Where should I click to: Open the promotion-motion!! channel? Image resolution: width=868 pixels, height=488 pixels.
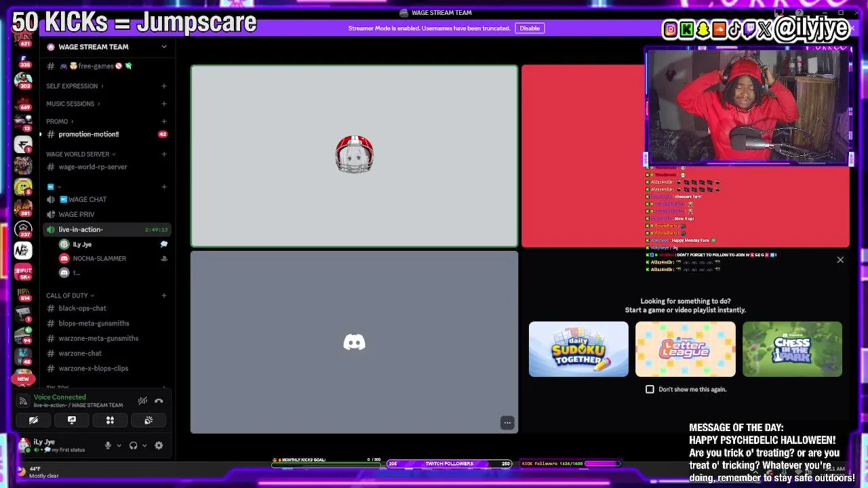coord(106,134)
